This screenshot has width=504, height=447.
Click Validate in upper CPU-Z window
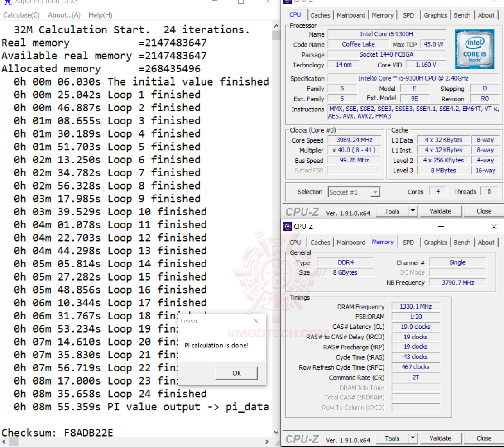tap(440, 211)
